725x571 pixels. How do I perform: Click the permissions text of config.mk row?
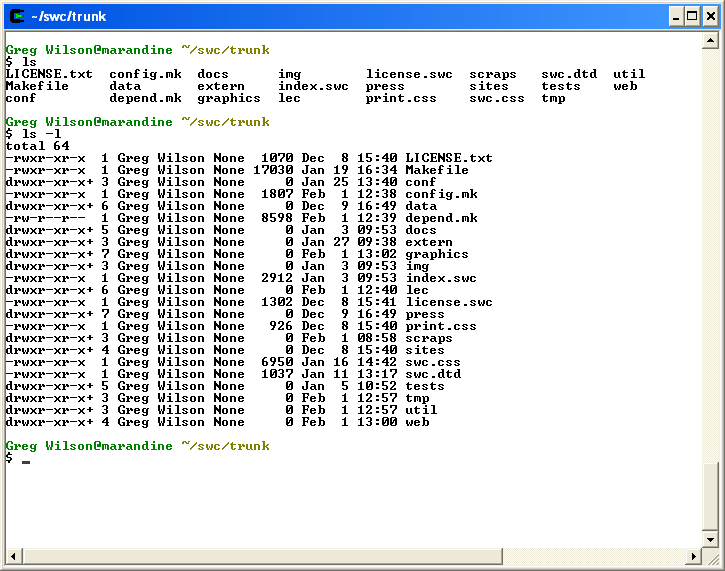tap(45, 194)
